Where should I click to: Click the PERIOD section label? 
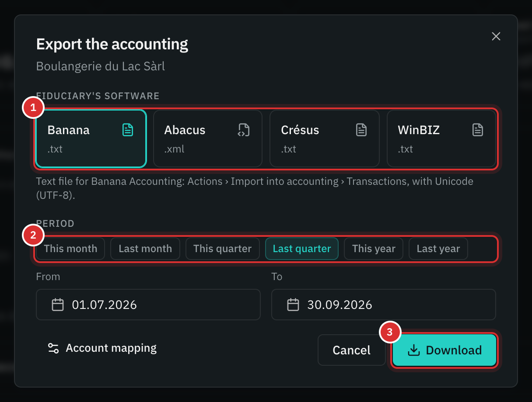point(55,224)
